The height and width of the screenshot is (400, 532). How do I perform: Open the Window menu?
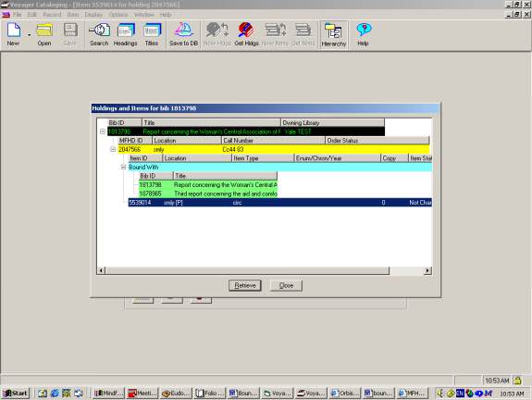click(x=144, y=15)
